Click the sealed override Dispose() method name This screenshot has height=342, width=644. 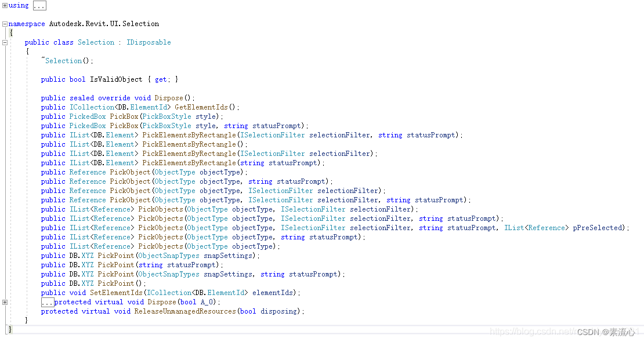pos(169,98)
